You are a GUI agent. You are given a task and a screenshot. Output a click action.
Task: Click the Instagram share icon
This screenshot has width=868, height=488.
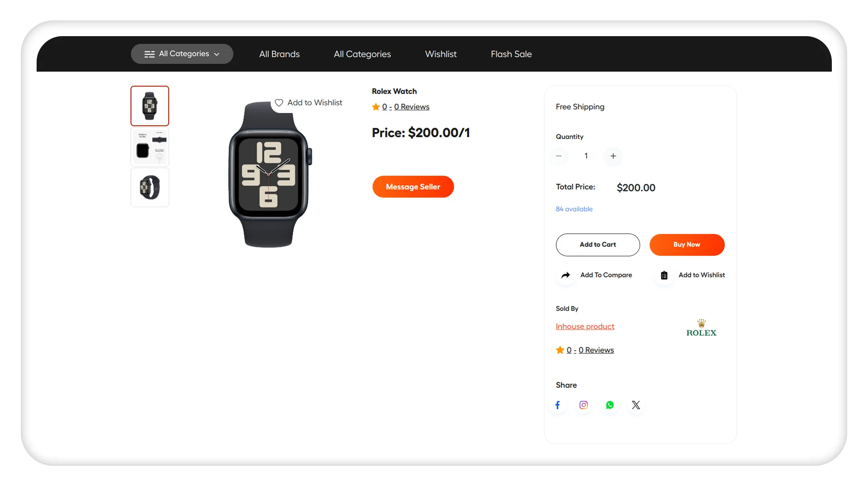tap(584, 404)
